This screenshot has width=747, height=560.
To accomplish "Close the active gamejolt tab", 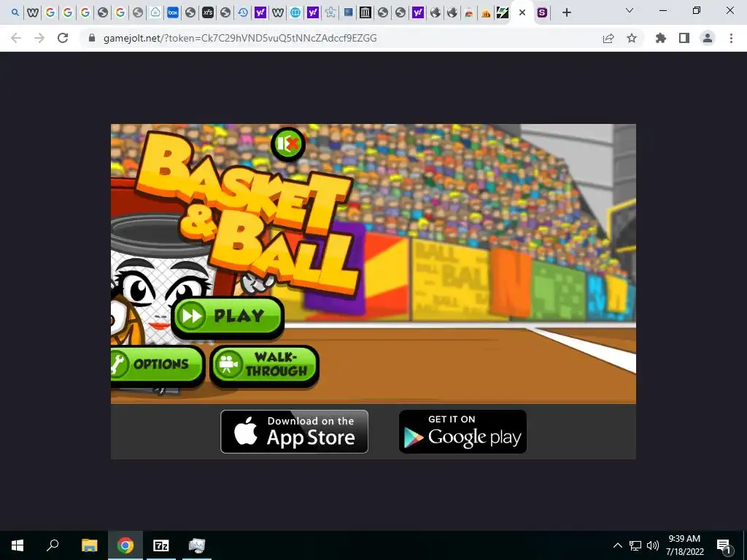I will point(522,13).
